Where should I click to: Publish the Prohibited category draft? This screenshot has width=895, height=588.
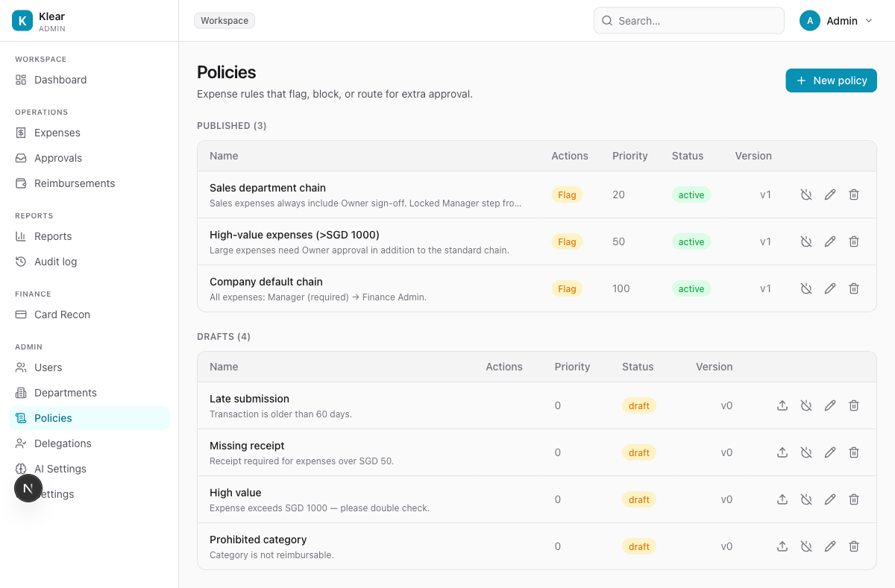pos(782,546)
